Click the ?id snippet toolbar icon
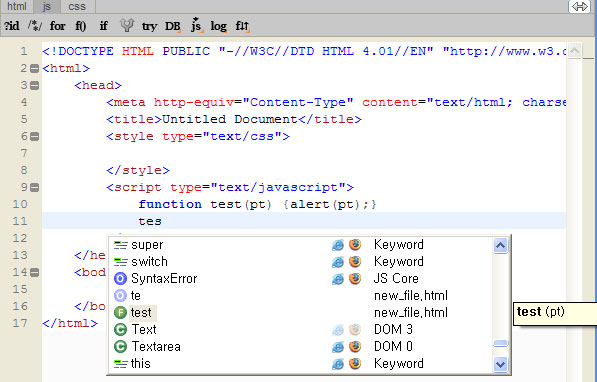 tap(12, 26)
